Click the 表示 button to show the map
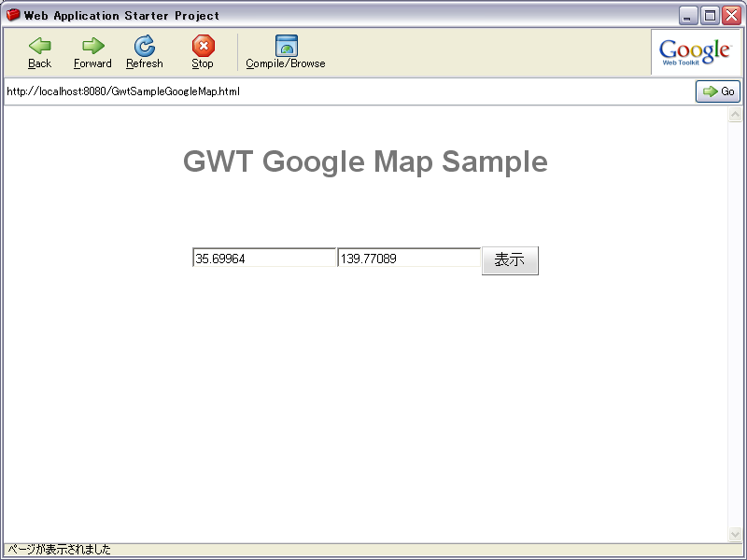747x560 pixels. pos(510,260)
